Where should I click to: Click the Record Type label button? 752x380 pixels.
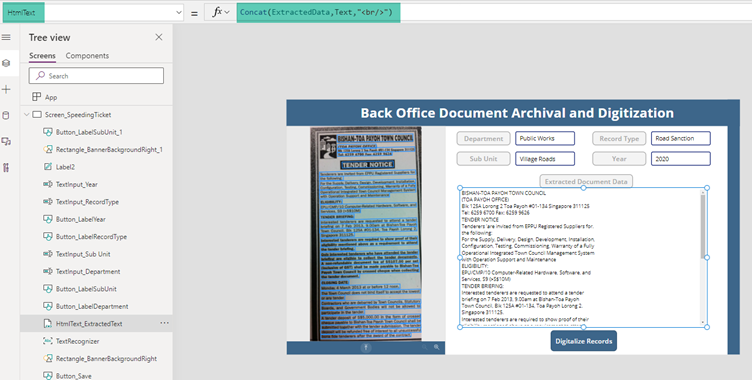pos(619,139)
